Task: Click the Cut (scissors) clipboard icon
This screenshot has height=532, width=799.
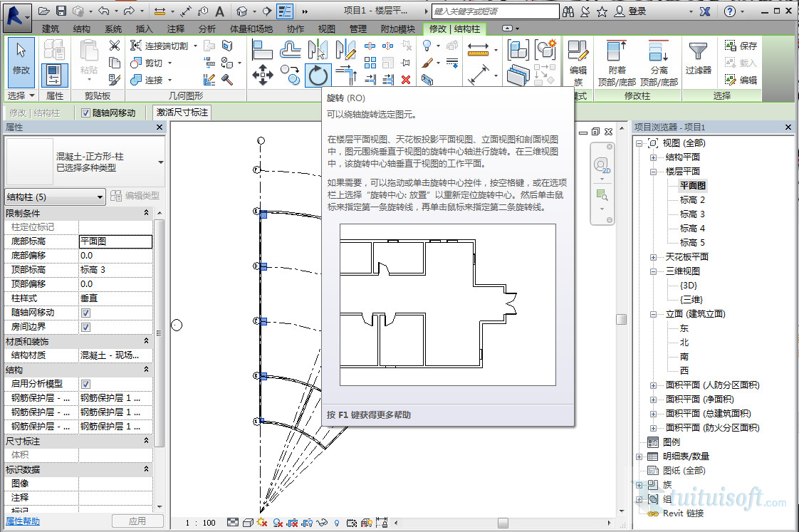Action: click(x=114, y=46)
